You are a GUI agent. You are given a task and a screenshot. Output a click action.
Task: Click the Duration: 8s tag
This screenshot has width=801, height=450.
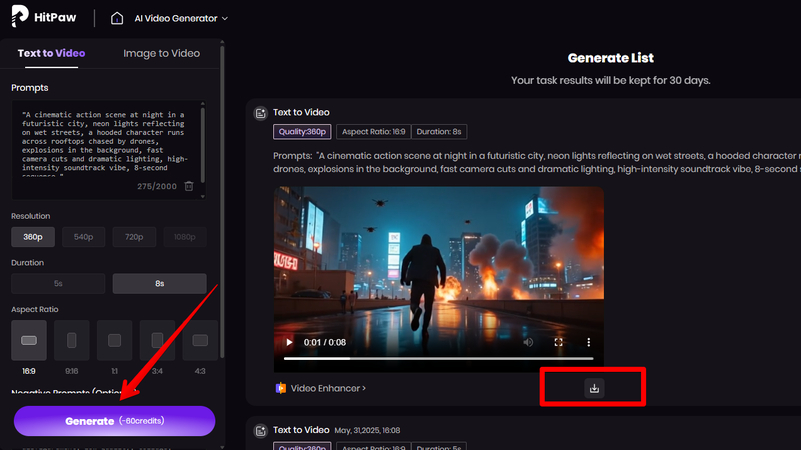tap(439, 132)
